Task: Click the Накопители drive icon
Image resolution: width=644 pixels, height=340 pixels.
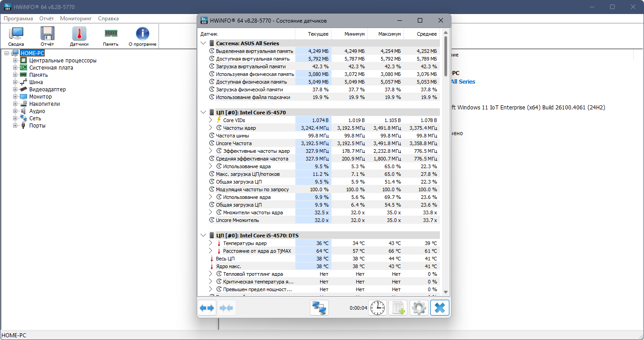Action: coord(23,104)
